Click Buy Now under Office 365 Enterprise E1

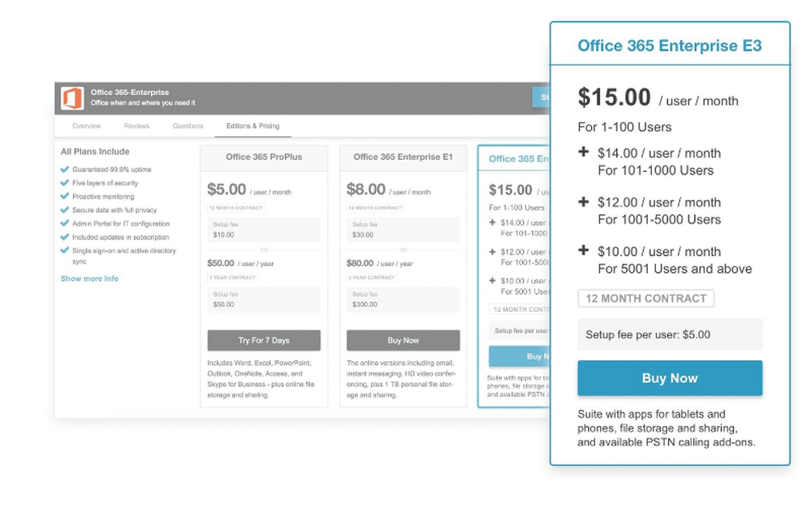click(x=404, y=340)
